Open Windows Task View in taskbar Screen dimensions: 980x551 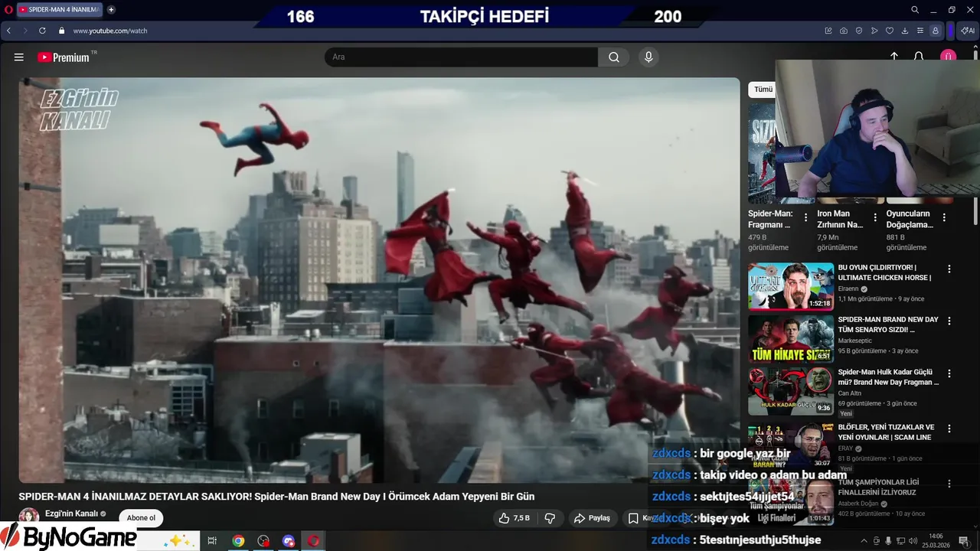click(212, 541)
